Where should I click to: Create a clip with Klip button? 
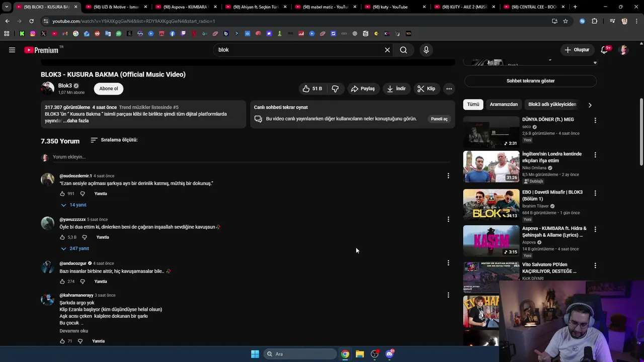tap(426, 88)
